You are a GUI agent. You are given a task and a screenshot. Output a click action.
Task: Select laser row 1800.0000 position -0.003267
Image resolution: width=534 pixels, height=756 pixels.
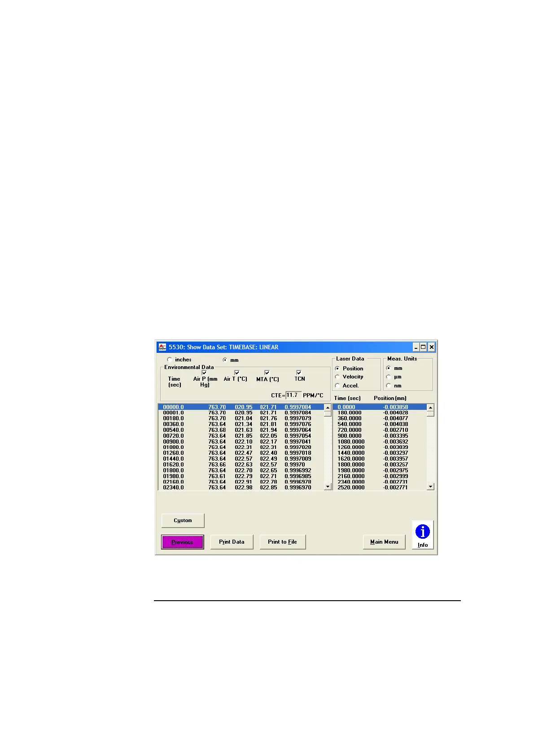tap(380, 465)
